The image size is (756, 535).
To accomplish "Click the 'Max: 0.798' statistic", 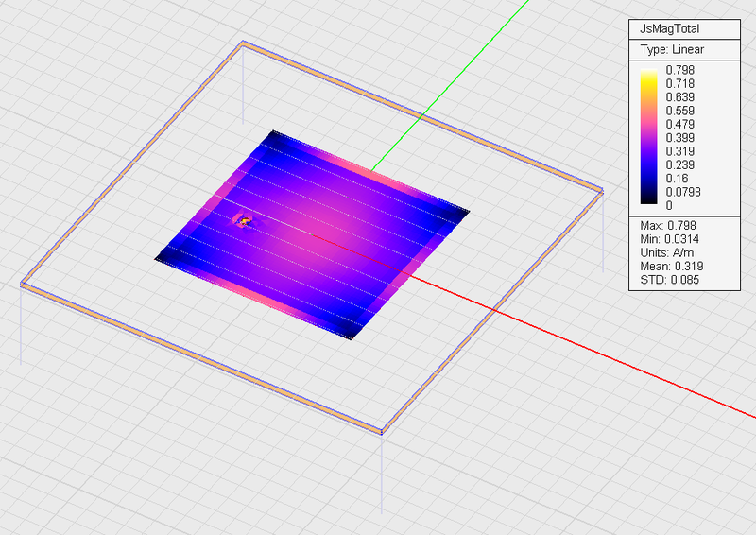I will pos(665,226).
